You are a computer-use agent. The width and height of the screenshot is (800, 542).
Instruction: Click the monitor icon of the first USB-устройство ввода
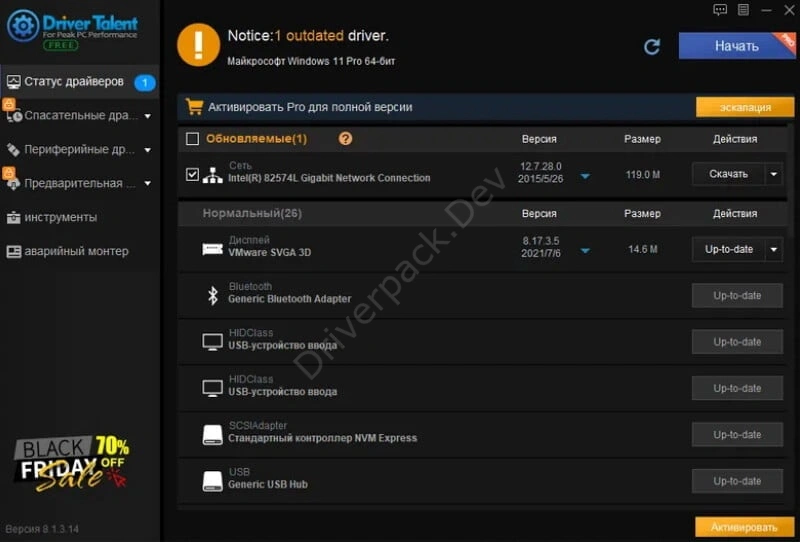pyautogui.click(x=212, y=341)
